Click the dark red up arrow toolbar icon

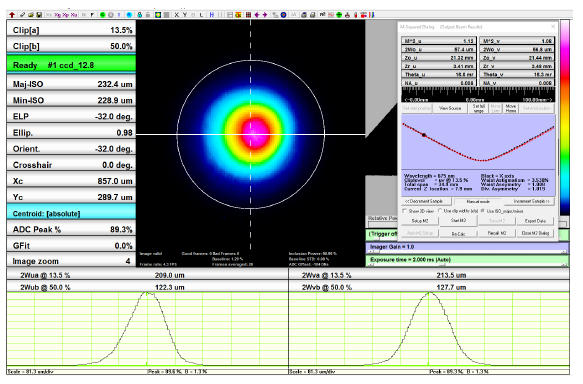[x=12, y=15]
